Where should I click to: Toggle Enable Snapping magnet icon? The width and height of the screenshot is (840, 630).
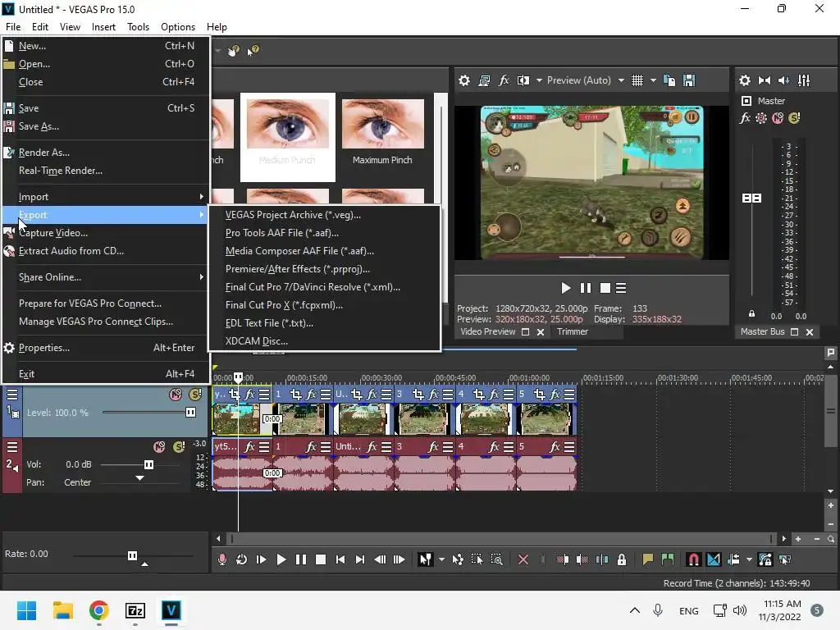(693, 559)
